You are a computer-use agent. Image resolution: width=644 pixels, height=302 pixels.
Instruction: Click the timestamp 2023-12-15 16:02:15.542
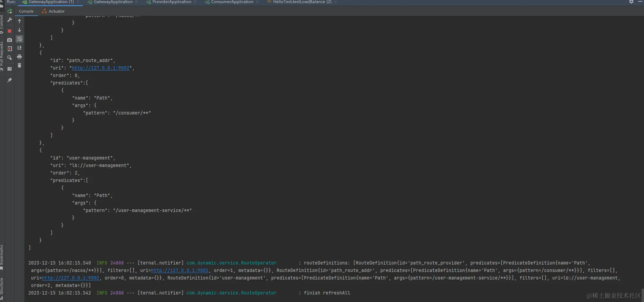pyautogui.click(x=60, y=293)
